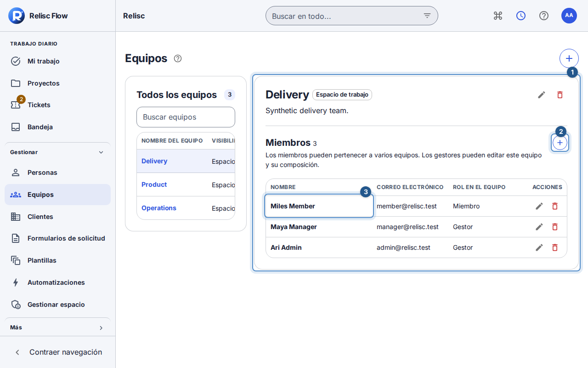Image resolution: width=588 pixels, height=368 pixels.
Task: Click the Espacio de trabajo badge
Action: pyautogui.click(x=342, y=95)
